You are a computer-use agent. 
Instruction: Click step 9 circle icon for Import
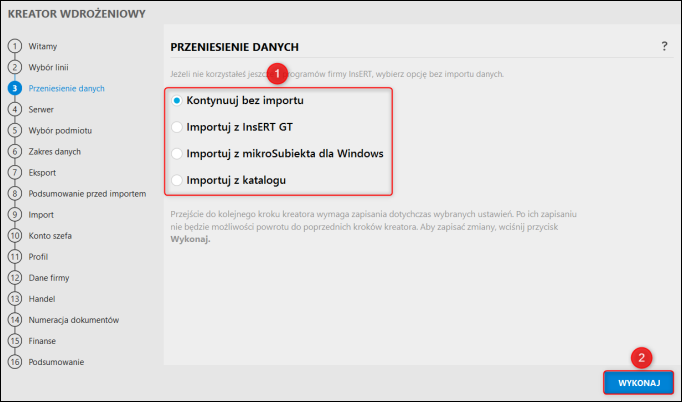point(15,214)
